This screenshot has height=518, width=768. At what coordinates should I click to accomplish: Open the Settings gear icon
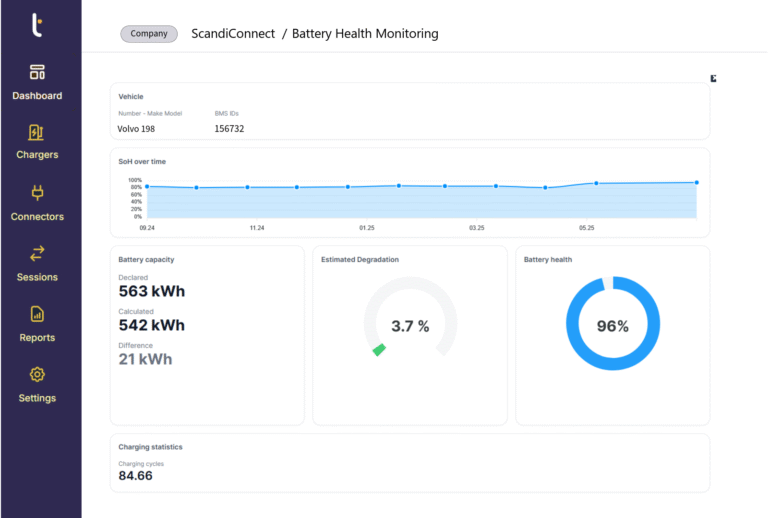[x=37, y=374]
